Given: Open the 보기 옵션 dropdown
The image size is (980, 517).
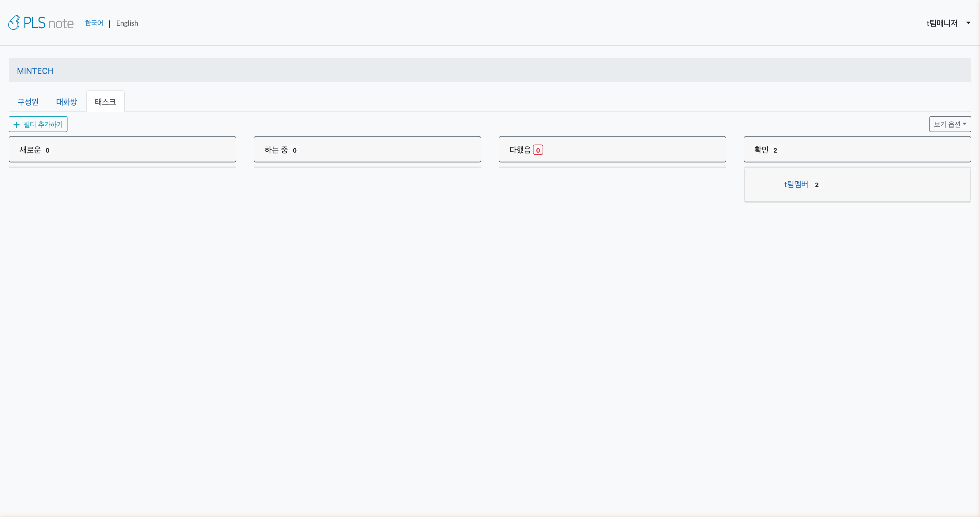Looking at the screenshot, I should [950, 124].
